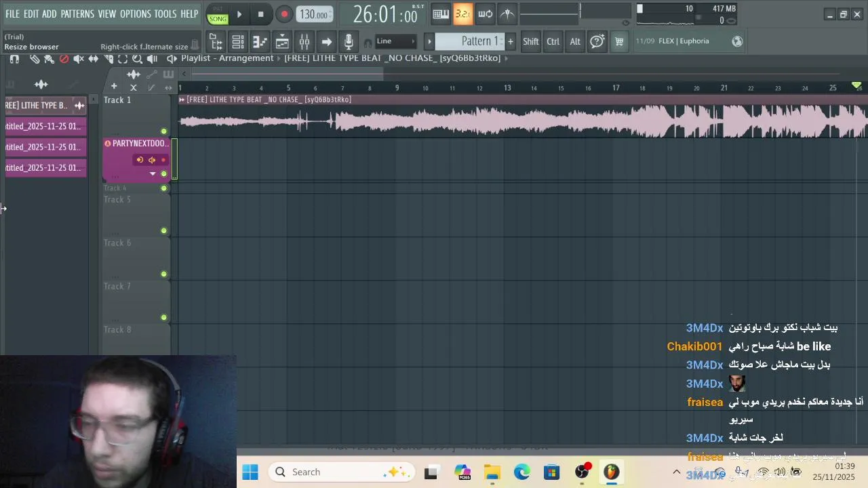Open the FILE menu
868x488 pixels.
(12, 14)
